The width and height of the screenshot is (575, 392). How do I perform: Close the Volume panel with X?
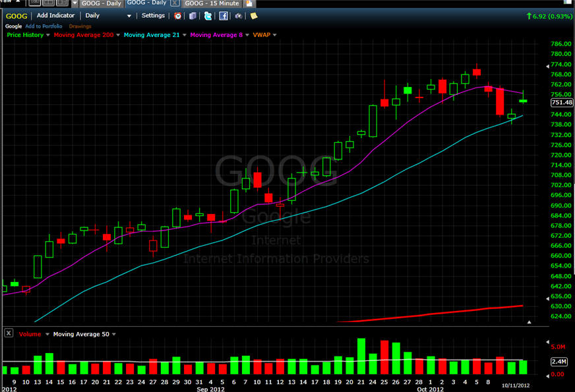[x=9, y=333]
